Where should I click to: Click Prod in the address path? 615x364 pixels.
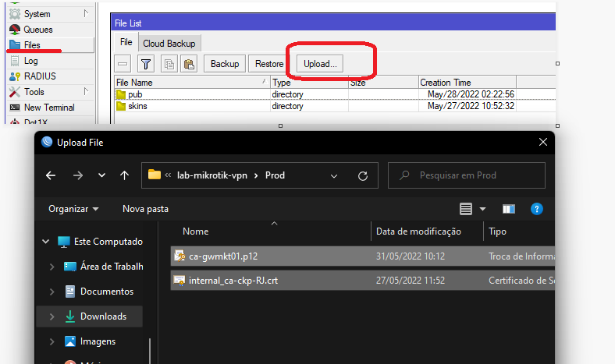[x=275, y=175]
